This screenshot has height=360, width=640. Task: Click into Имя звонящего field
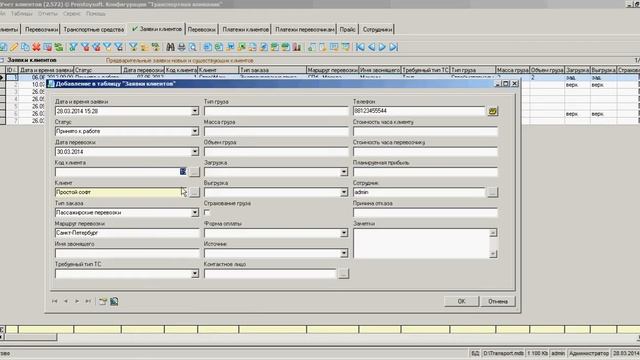point(127,253)
